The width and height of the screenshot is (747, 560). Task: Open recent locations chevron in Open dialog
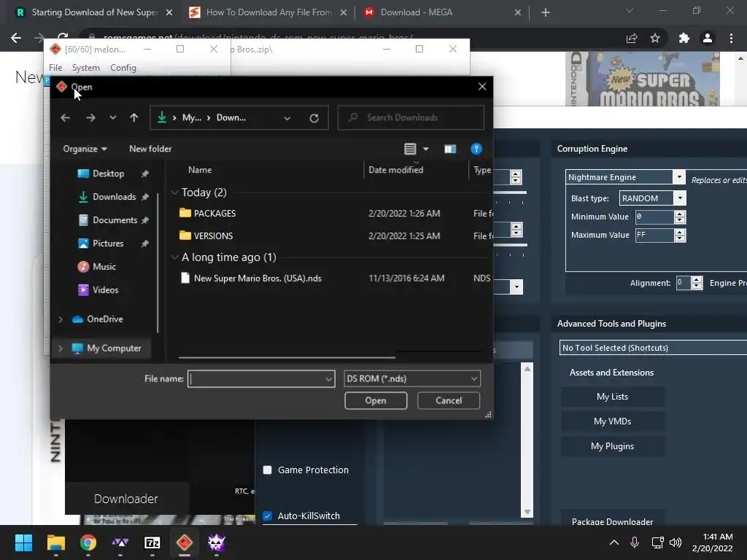click(112, 117)
